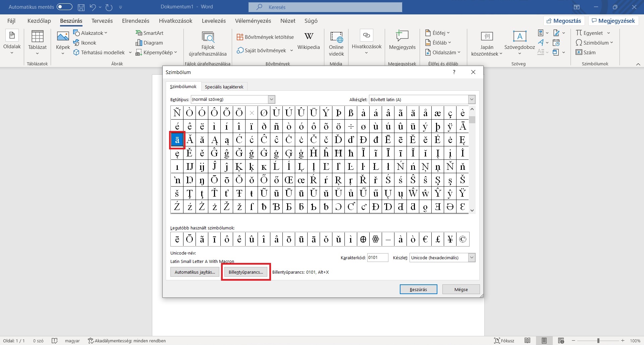Adjust the zoom slider in status bar
The height and width of the screenshot is (345, 644).
(x=598, y=341)
